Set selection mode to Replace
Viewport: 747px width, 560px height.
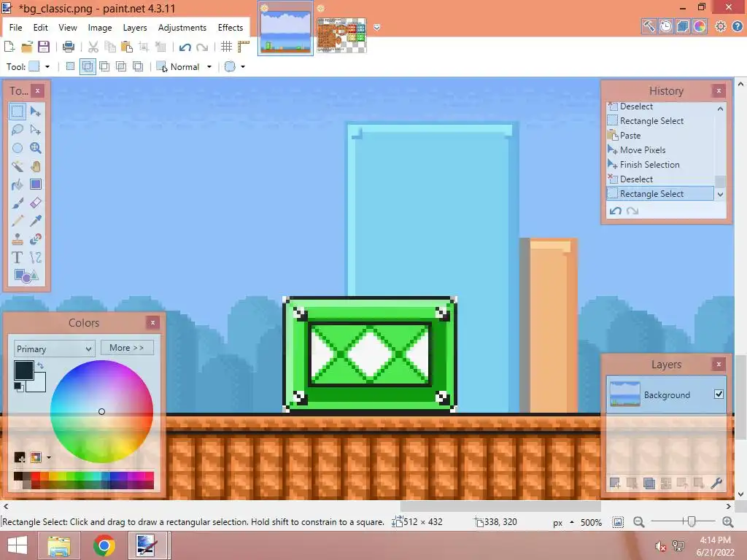[x=71, y=66]
